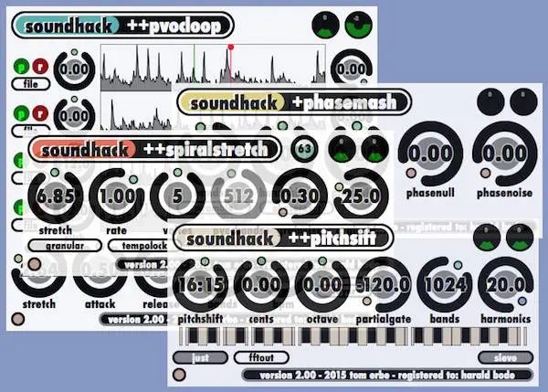The width and height of the screenshot is (548, 392).
Task: Open the first 'file' button in pvocloop
Action: (x=31, y=84)
